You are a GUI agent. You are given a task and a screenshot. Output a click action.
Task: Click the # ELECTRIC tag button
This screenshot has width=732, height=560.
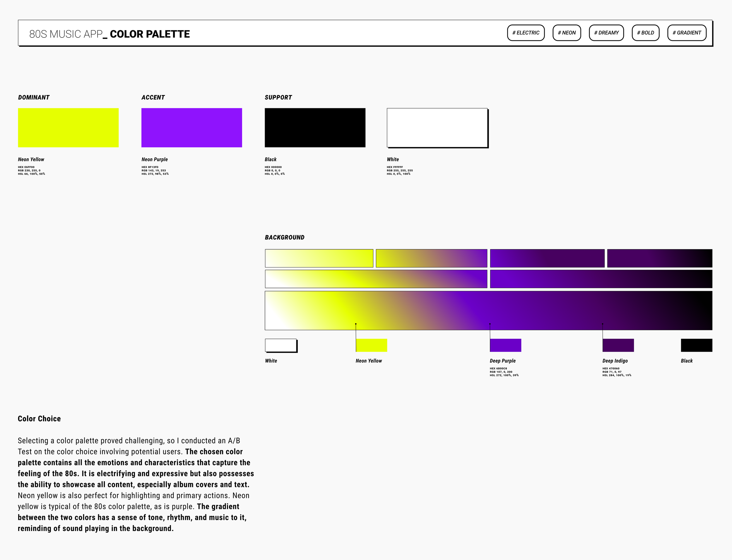[526, 33]
